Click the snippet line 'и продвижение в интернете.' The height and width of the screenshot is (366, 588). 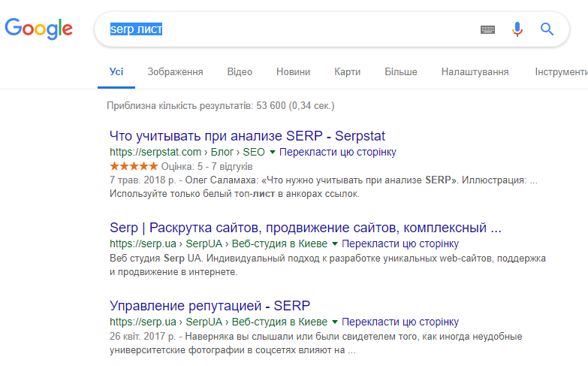(173, 272)
